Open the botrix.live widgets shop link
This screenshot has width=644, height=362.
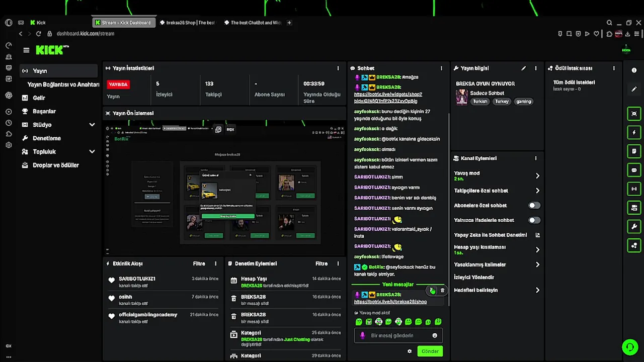tap(388, 98)
